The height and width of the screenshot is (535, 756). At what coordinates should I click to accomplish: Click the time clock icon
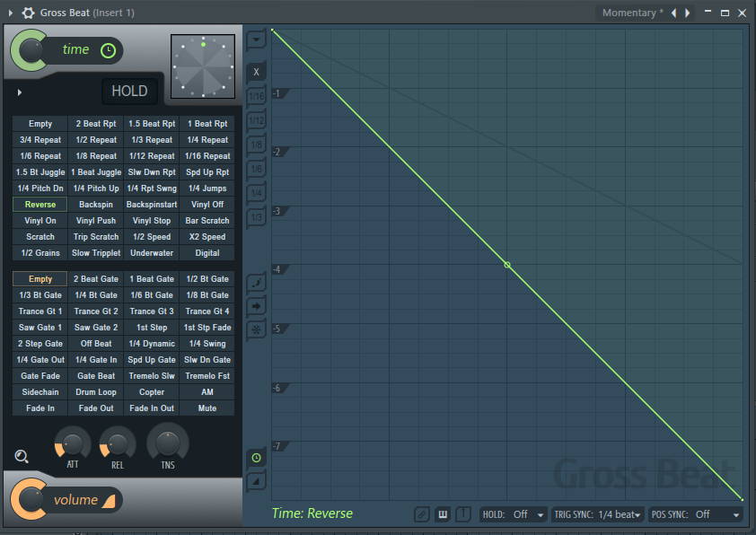click(108, 50)
